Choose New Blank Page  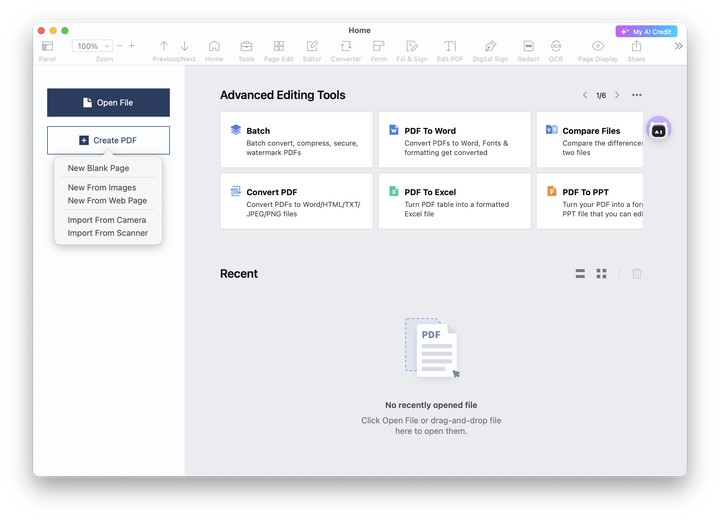coord(98,168)
